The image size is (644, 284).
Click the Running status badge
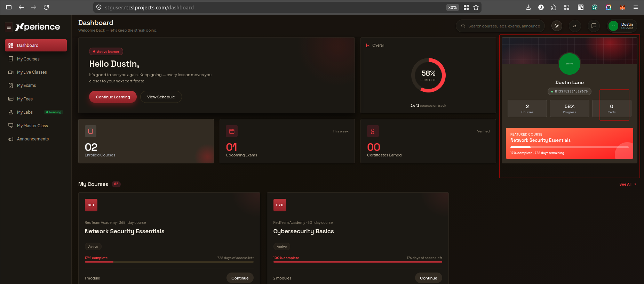click(x=54, y=112)
